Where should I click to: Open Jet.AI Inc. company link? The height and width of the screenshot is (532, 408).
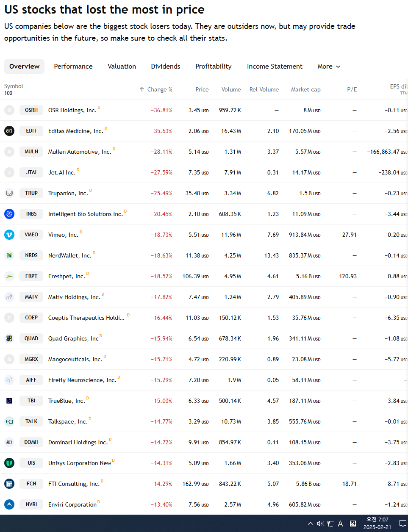62,172
